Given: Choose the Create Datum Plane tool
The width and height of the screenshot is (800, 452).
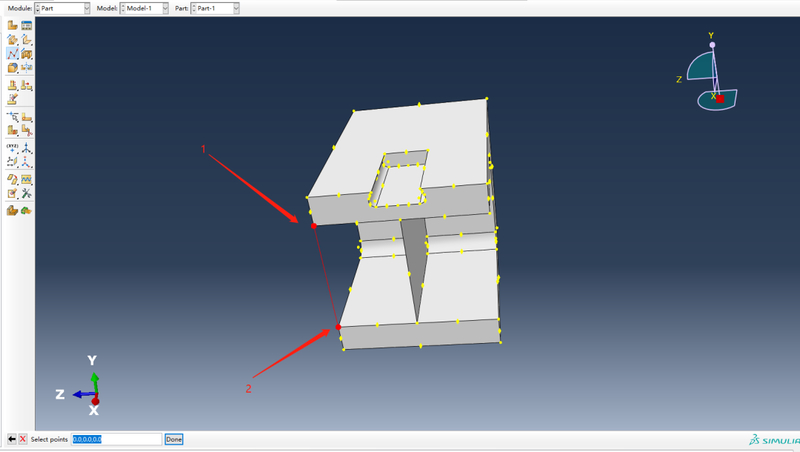Looking at the screenshot, I should coord(12,162).
